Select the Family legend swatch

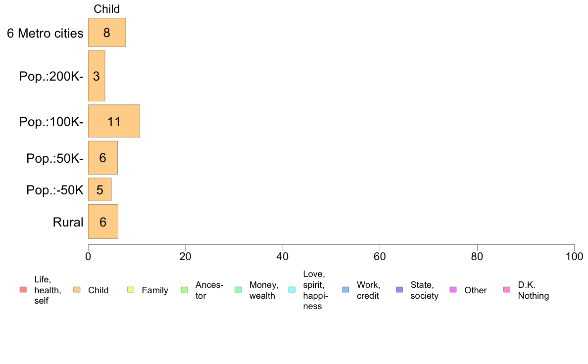click(131, 290)
